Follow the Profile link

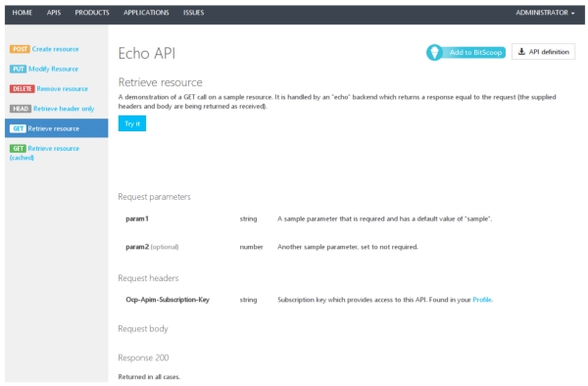[x=482, y=300]
